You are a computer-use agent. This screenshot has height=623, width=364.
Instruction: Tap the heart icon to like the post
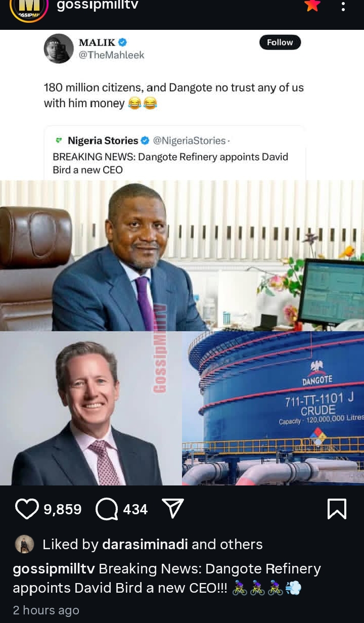(x=27, y=509)
